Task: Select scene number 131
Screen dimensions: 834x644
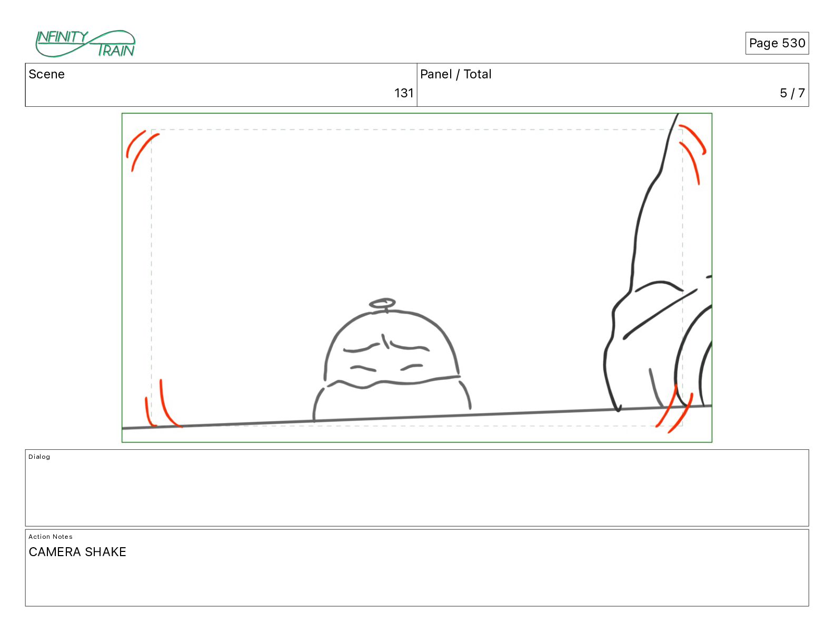Action: click(404, 93)
